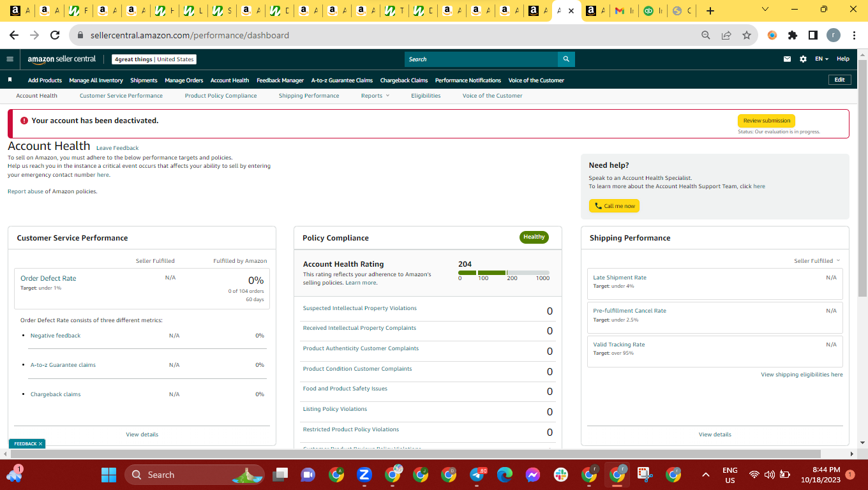Screen dimensions: 868x490
Task: Open Messenger from the taskbar
Action: pyautogui.click(x=533, y=475)
